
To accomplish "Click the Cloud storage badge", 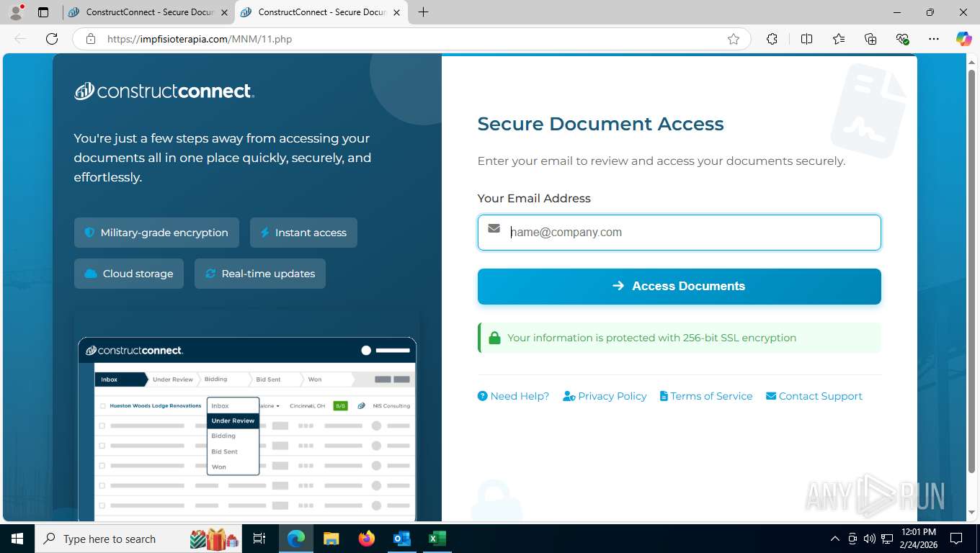I will 129,274.
